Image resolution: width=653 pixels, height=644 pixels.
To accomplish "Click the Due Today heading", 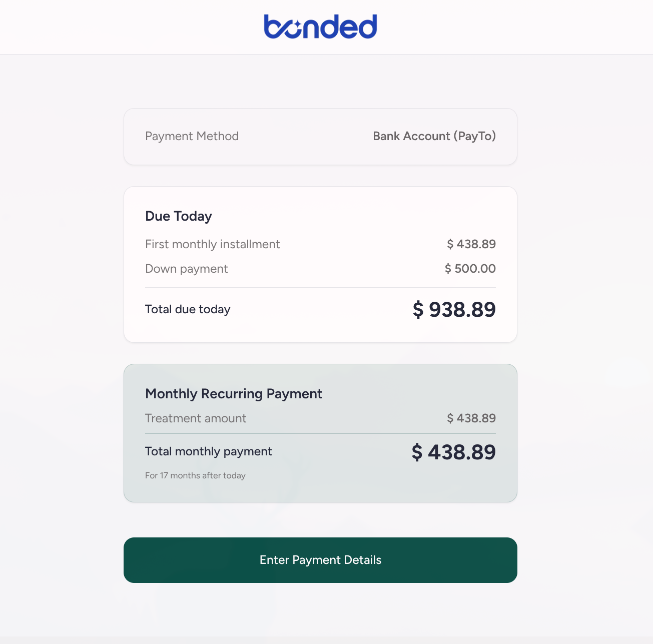I will pos(178,216).
